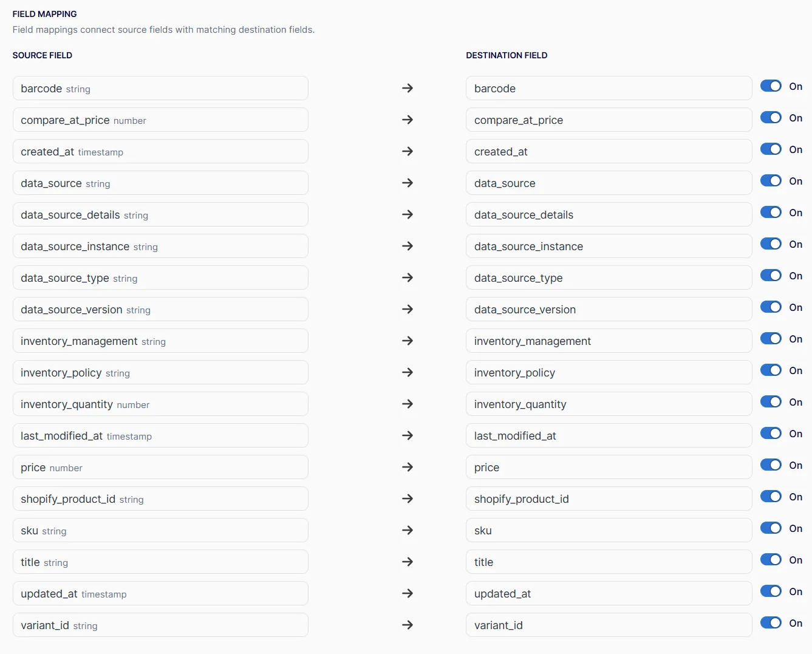Image resolution: width=812 pixels, height=654 pixels.
Task: Disable the created_at mapping switch
Action: tap(771, 149)
